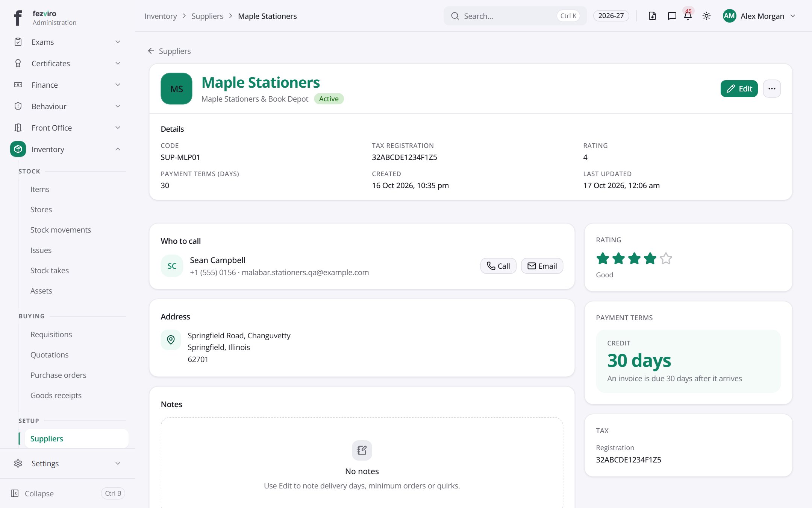Open notifications bell with 45 badge
The height and width of the screenshot is (508, 812).
pyautogui.click(x=688, y=16)
